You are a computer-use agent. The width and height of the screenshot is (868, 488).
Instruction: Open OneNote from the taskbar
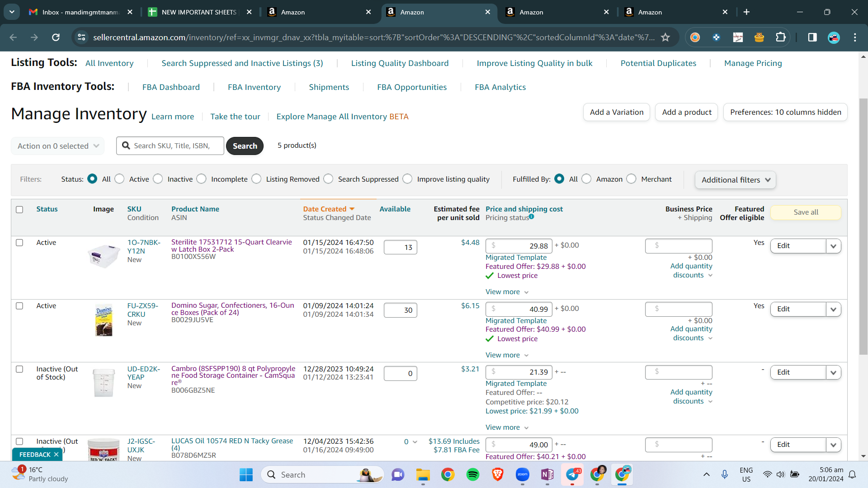point(547,475)
